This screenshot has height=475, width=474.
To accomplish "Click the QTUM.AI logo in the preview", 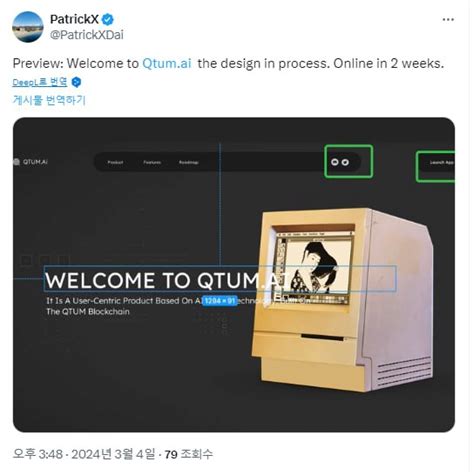I will click(31, 162).
